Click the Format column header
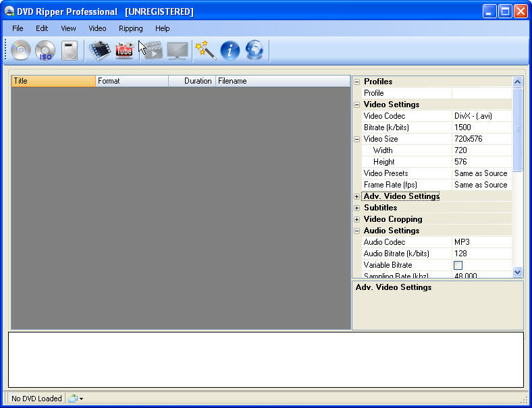Image resolution: width=532 pixels, height=408 pixels. coord(132,81)
